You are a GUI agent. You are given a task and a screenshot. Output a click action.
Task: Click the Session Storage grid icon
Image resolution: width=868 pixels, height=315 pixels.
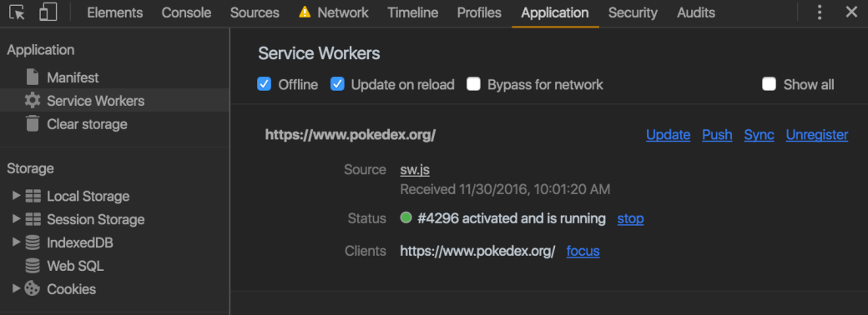pos(33,219)
